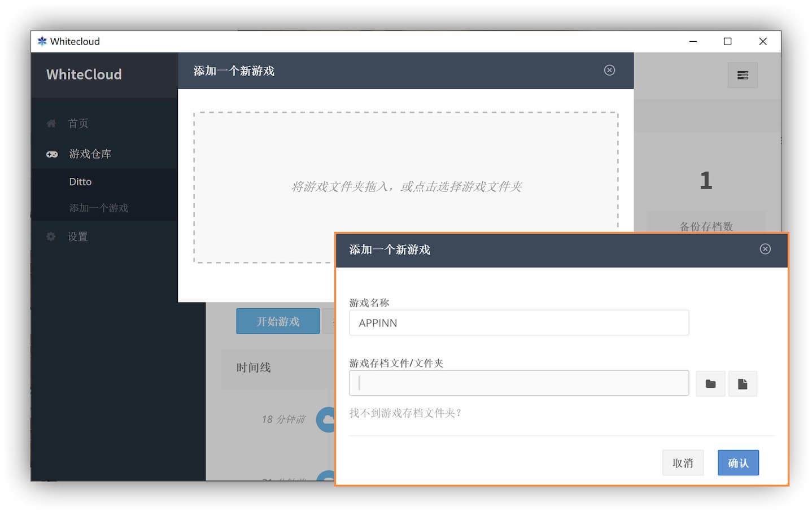Close the lower 添加一个新游戏 dialog with APPINN
The width and height of the screenshot is (812, 512).
[x=765, y=249]
